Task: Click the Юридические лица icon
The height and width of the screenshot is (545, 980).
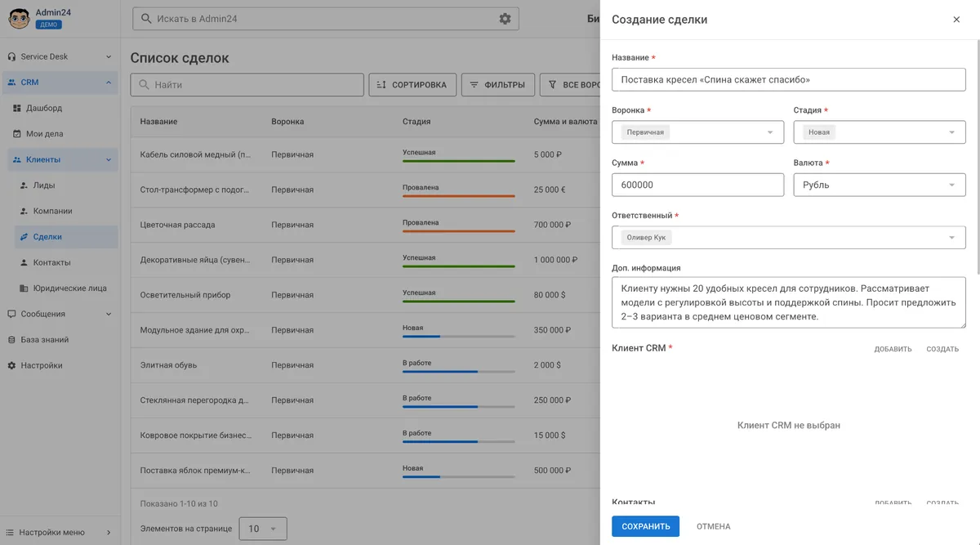Action: (x=24, y=288)
